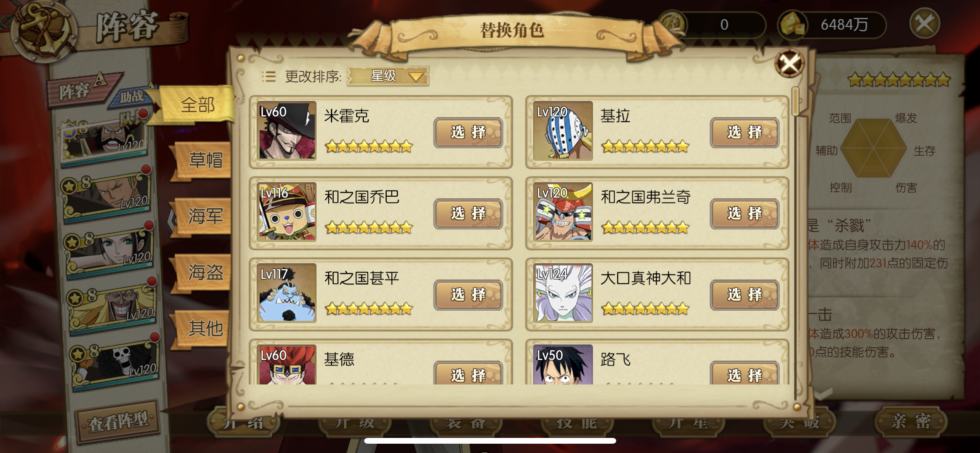Click the 基拉 masked character portrait
Image resolution: width=980 pixels, height=453 pixels.
(563, 130)
